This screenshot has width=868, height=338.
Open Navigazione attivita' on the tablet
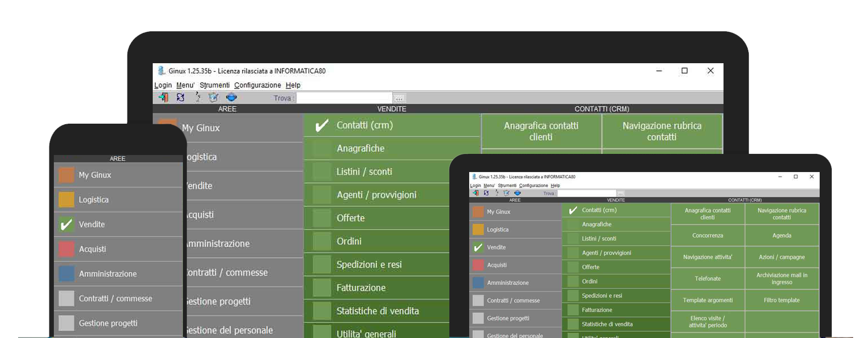pyautogui.click(x=708, y=257)
